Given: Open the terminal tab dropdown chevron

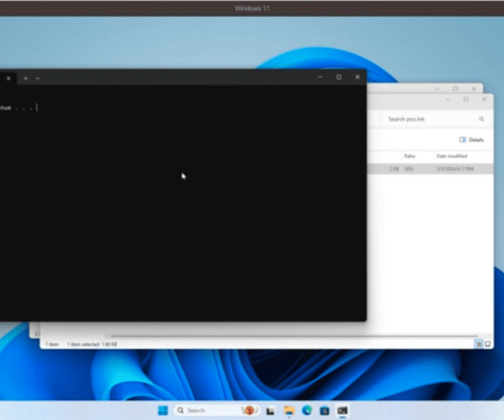Looking at the screenshot, I should click(x=38, y=79).
